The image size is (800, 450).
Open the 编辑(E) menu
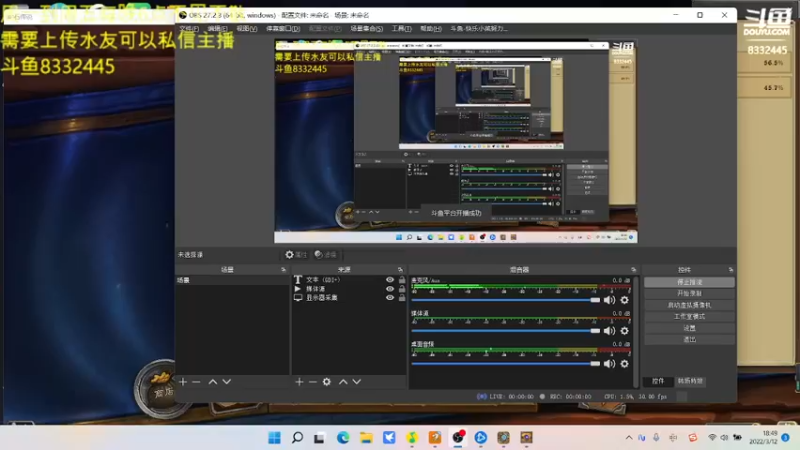217,29
